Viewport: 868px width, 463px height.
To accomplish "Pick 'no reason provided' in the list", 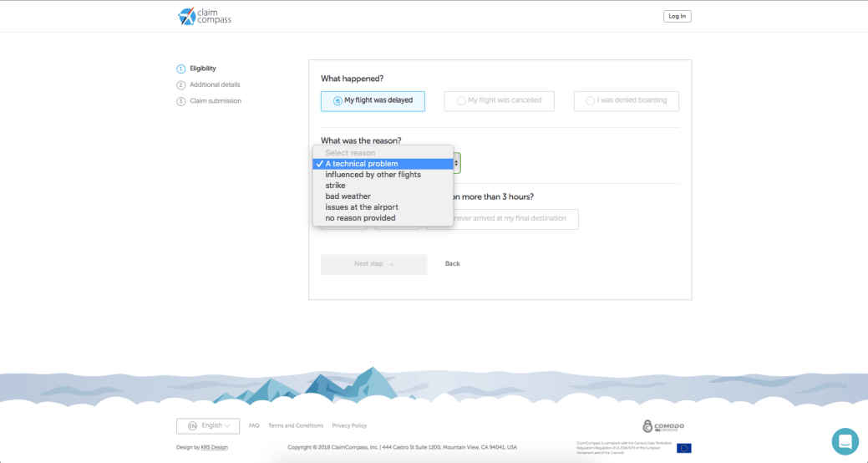I will [360, 218].
